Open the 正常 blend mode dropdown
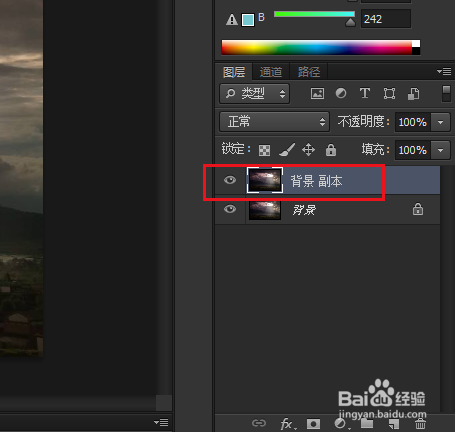455x432 pixels. tap(274, 122)
